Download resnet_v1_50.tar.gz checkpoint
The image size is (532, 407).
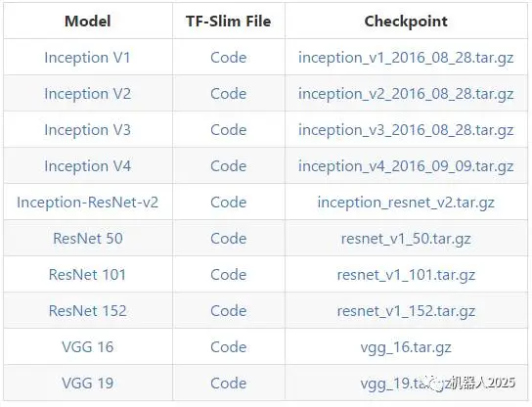pos(406,239)
